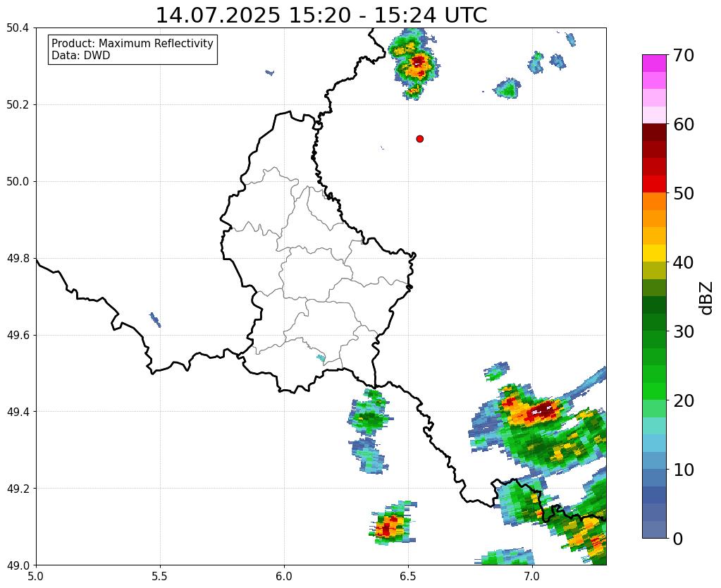Viewport: 721px width, 588px height.
Task: Click the colorbar tick label 50
Action: [x=684, y=193]
